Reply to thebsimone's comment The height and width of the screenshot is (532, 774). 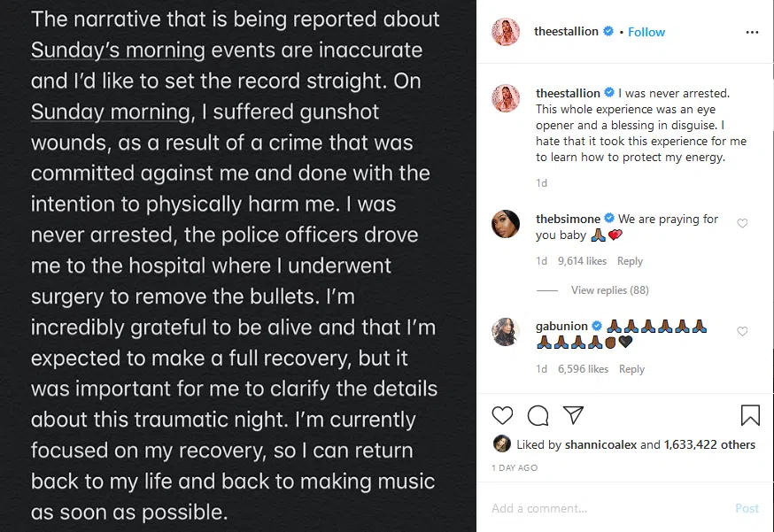pyautogui.click(x=630, y=261)
